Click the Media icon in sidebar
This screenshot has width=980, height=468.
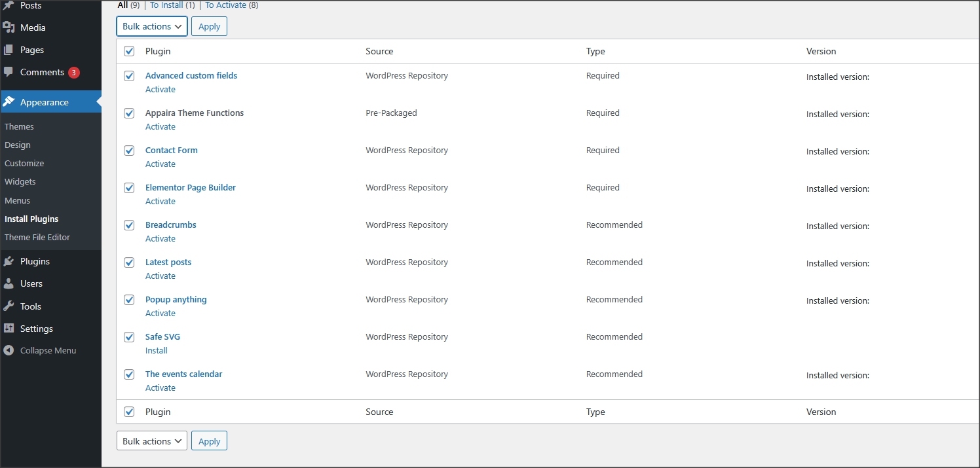pos(9,27)
